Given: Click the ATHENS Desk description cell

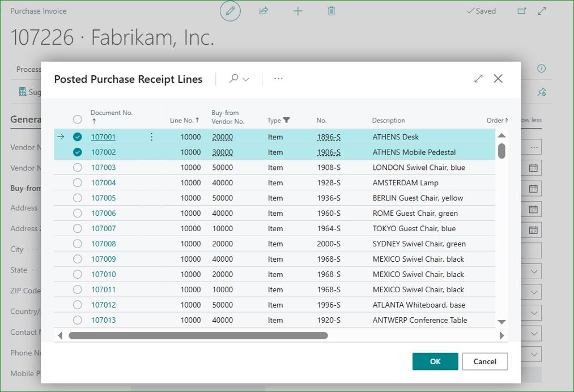Looking at the screenshot, I should pyautogui.click(x=396, y=137).
